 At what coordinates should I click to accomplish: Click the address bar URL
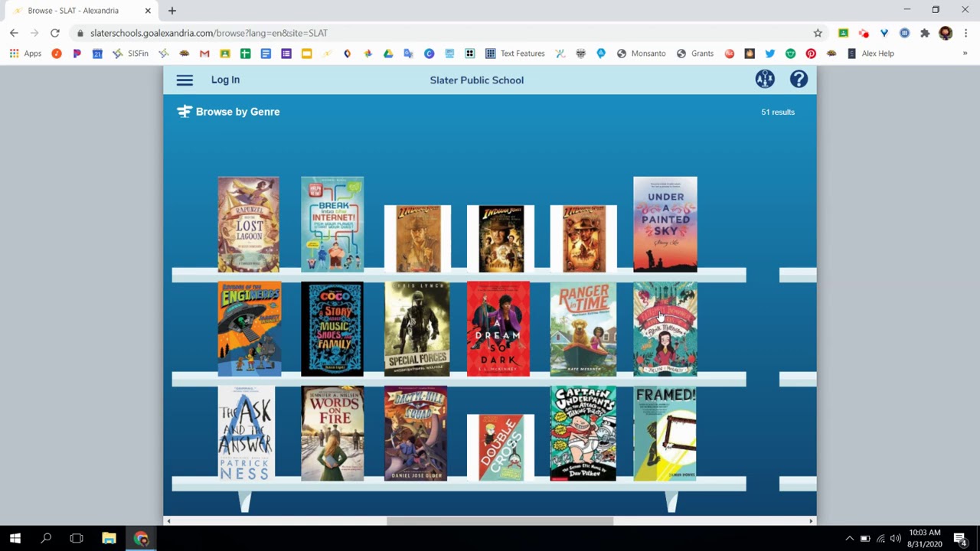tap(209, 33)
